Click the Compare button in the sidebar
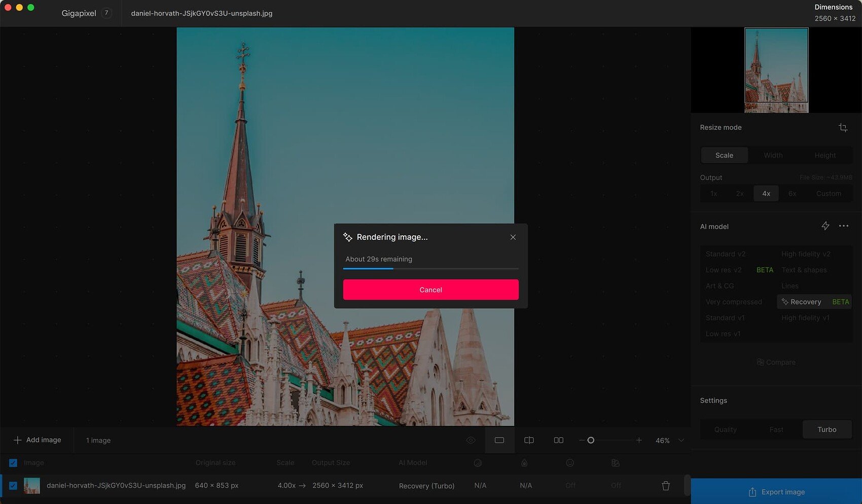Screen dimensions: 862x504 pyautogui.click(x=775, y=362)
